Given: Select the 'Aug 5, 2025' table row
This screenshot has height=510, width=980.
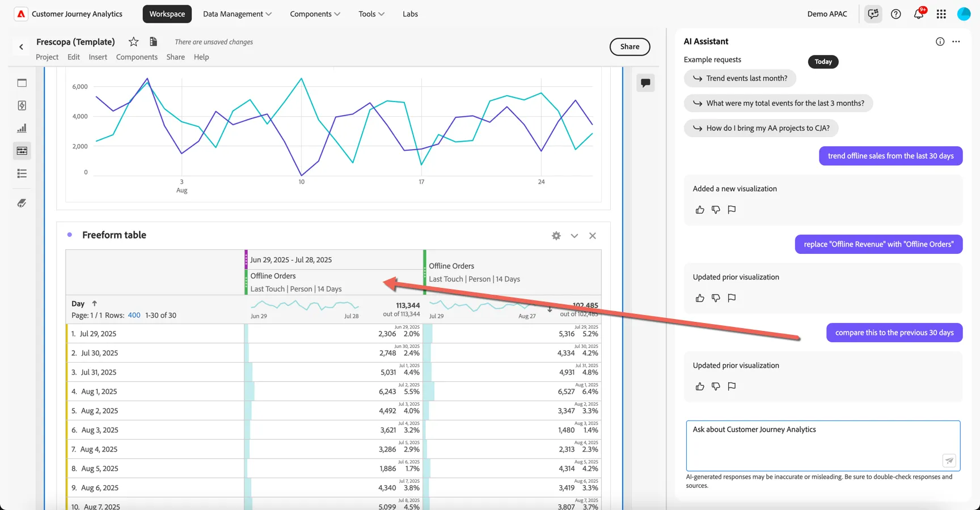Looking at the screenshot, I should [333, 469].
